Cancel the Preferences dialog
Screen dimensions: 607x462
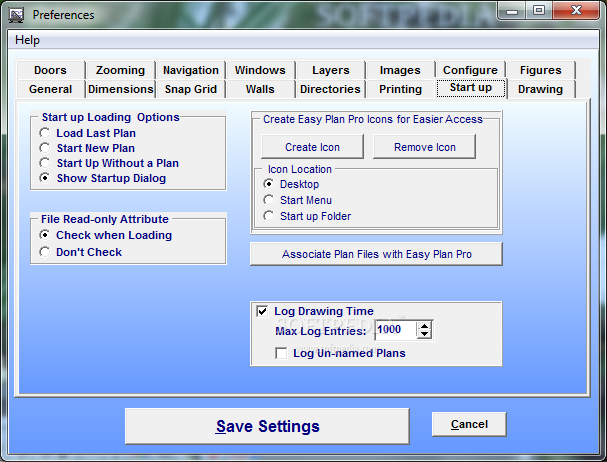(469, 424)
